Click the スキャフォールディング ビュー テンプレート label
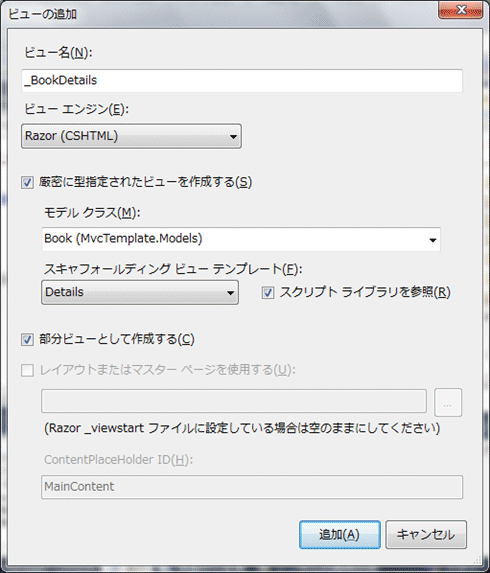Image resolution: width=490 pixels, height=573 pixels. point(173,269)
